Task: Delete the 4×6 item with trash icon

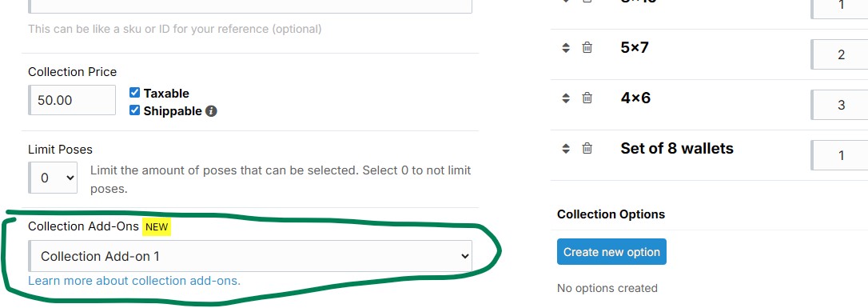Action: (587, 98)
